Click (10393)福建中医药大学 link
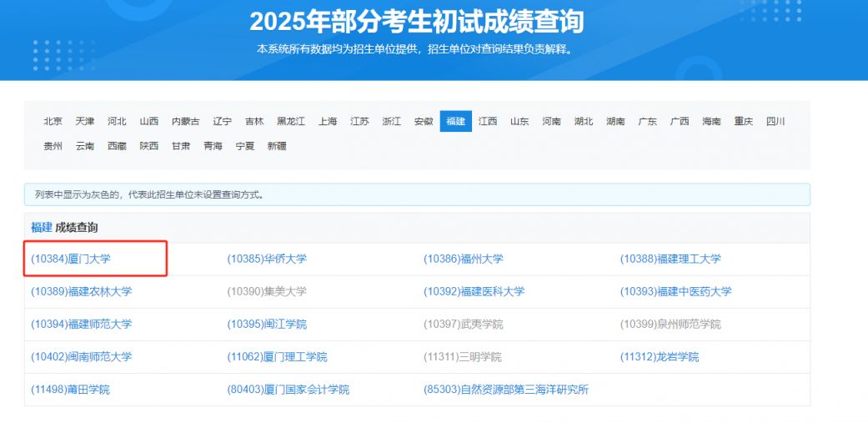 click(676, 291)
